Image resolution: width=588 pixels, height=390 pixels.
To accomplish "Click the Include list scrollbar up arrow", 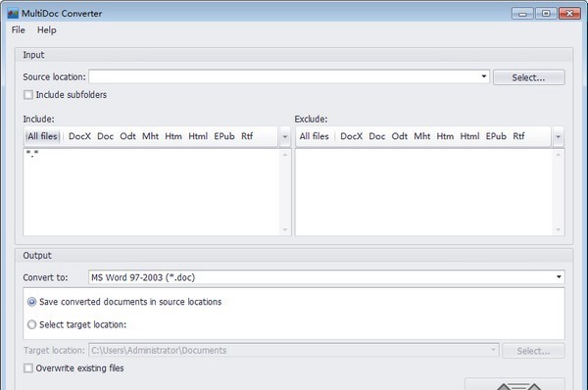I will click(285, 155).
